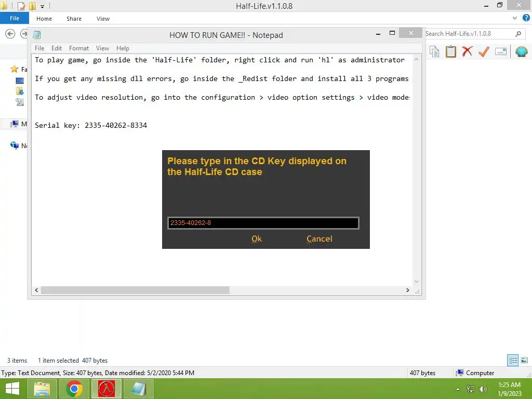The width and height of the screenshot is (532, 399).
Task: Select the Desktop icon under Favorites
Action: [x=20, y=81]
